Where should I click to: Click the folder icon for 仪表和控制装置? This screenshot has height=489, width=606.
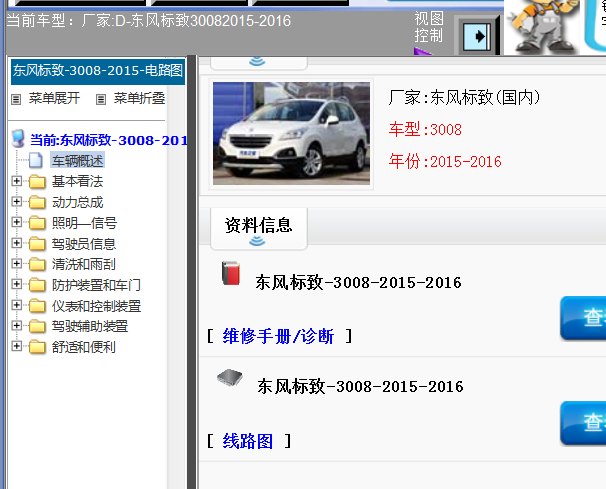point(37,306)
